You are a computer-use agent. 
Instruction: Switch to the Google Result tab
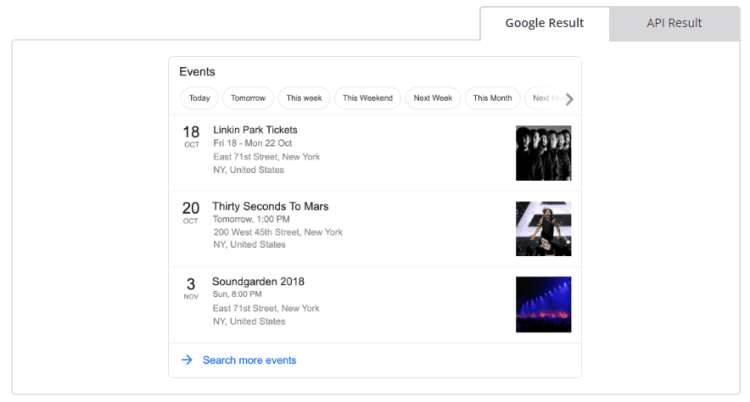pyautogui.click(x=544, y=23)
